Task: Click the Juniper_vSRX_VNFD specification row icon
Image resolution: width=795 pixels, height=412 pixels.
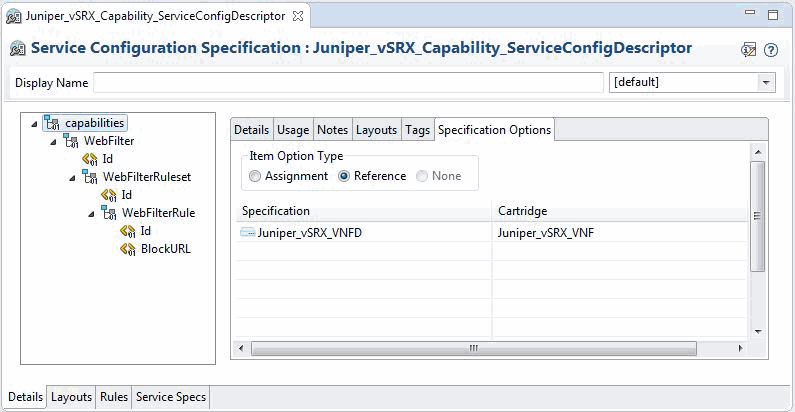Action: tap(247, 233)
